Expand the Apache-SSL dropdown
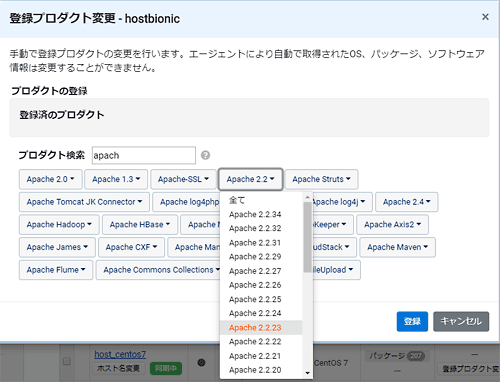500x382 pixels. [x=183, y=179]
